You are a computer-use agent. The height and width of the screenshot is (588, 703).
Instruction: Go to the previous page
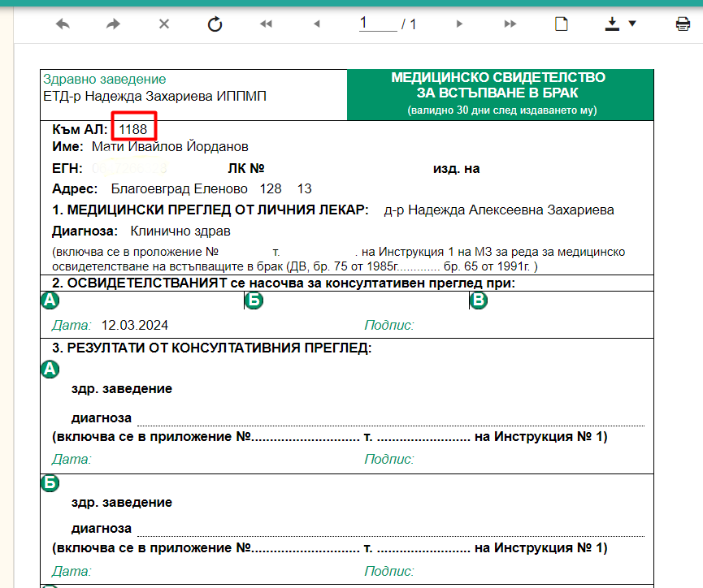coord(316,24)
